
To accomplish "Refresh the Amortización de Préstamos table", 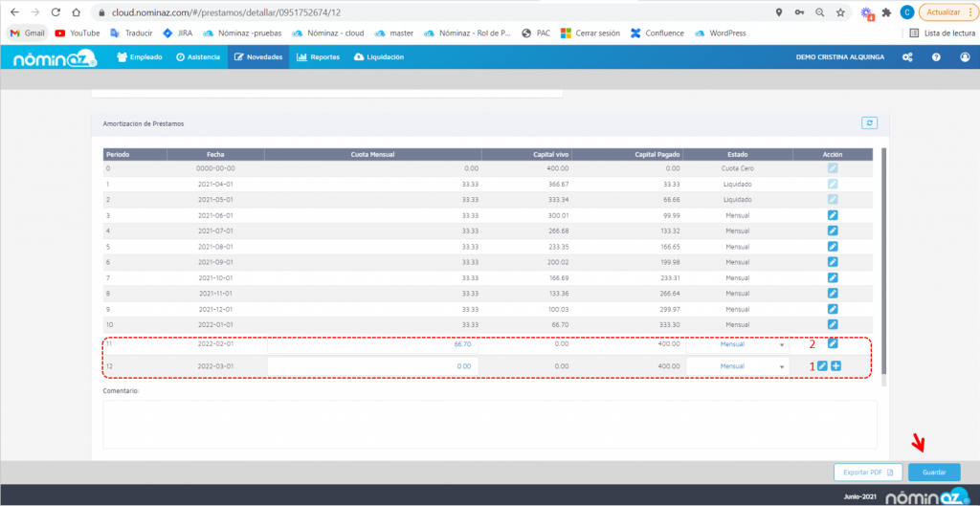I will pos(869,123).
